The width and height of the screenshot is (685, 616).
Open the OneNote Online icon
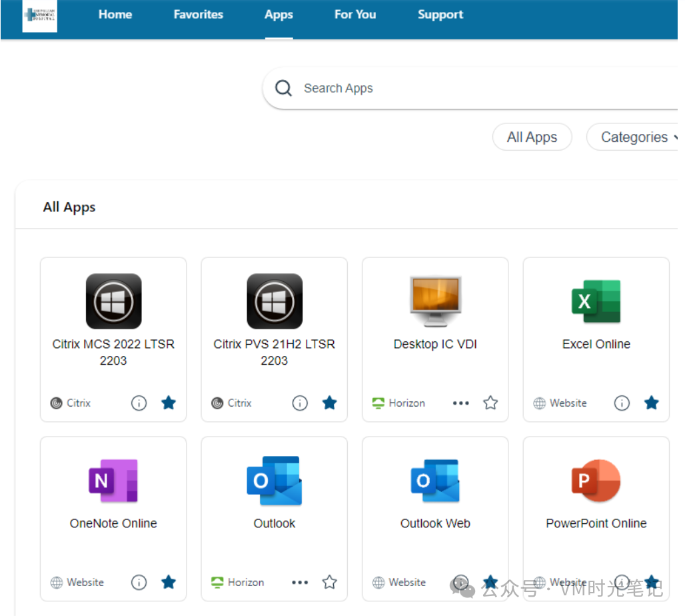tap(113, 481)
